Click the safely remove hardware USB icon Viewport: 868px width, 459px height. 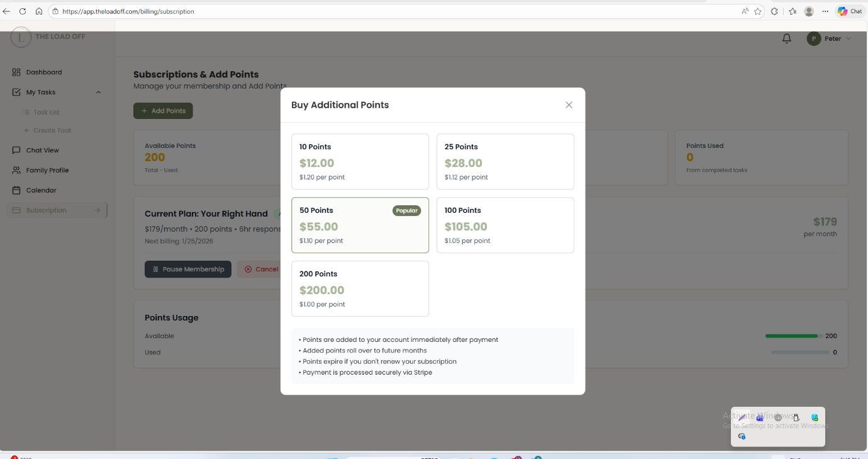pyautogui.click(x=796, y=417)
